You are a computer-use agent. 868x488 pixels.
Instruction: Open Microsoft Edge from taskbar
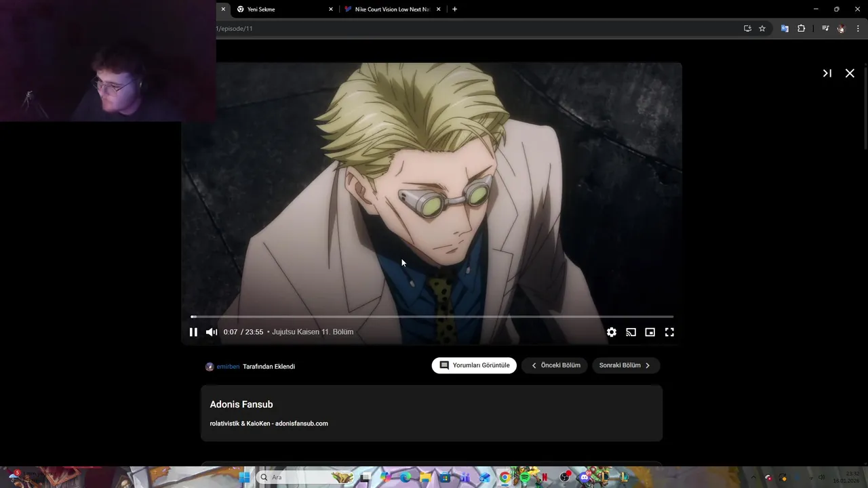pyautogui.click(x=406, y=477)
